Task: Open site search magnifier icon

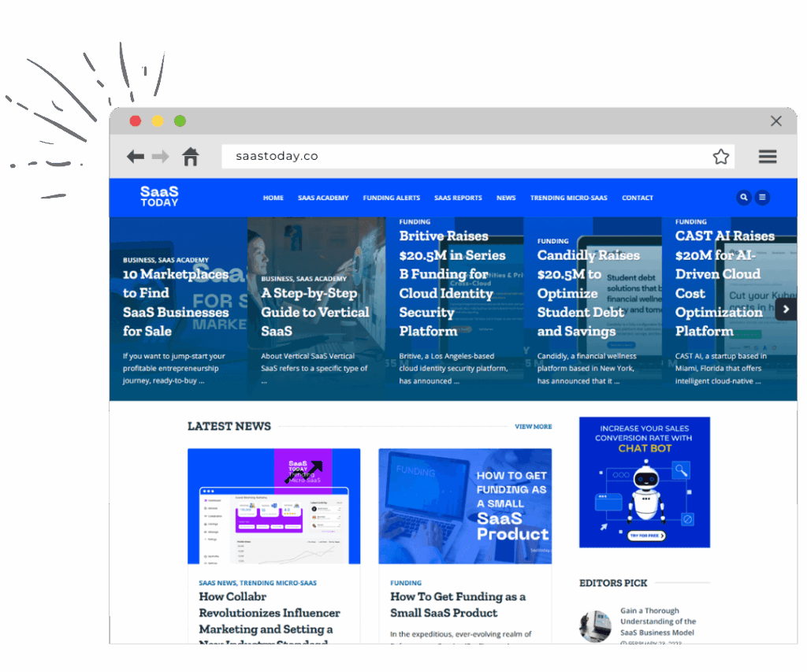Action: (744, 198)
